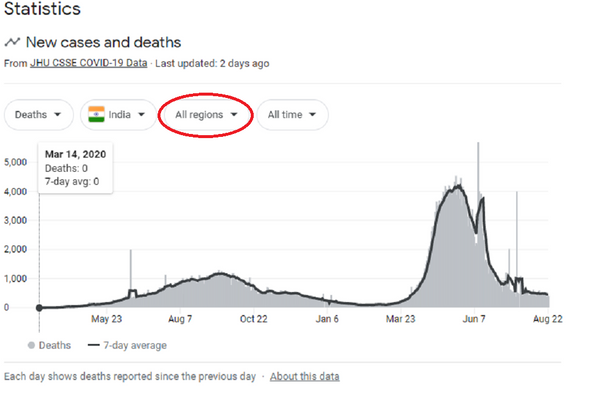Click the black data point on the chart baseline
The width and height of the screenshot is (590, 393).
[39, 308]
